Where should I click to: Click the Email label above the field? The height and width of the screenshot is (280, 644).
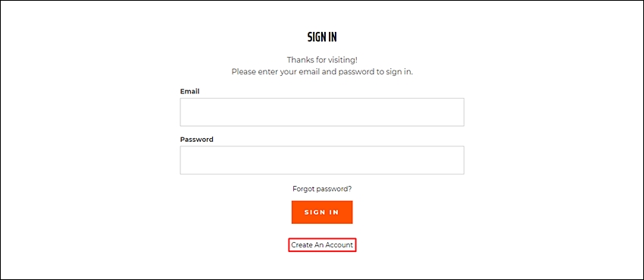[x=189, y=91]
